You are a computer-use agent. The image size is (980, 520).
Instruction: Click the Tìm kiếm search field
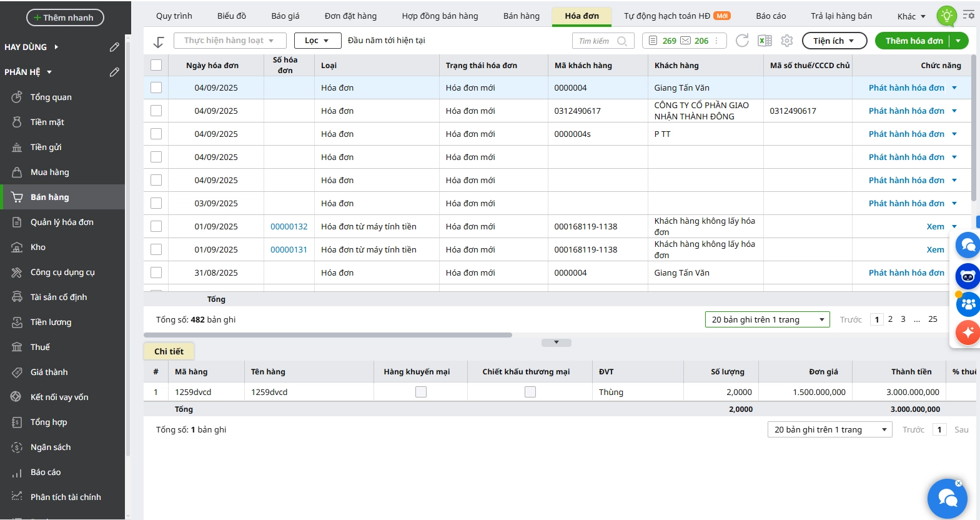click(x=596, y=41)
